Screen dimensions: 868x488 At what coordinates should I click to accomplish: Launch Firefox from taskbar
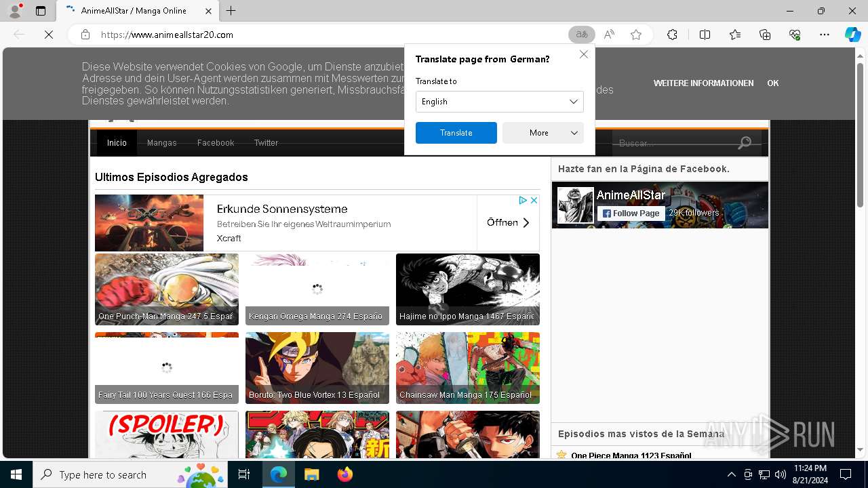point(344,474)
